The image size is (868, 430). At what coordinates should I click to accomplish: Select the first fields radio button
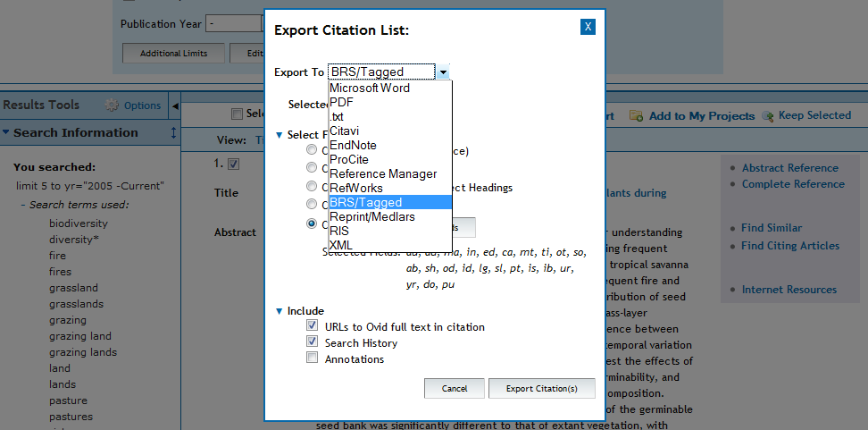pyautogui.click(x=313, y=149)
